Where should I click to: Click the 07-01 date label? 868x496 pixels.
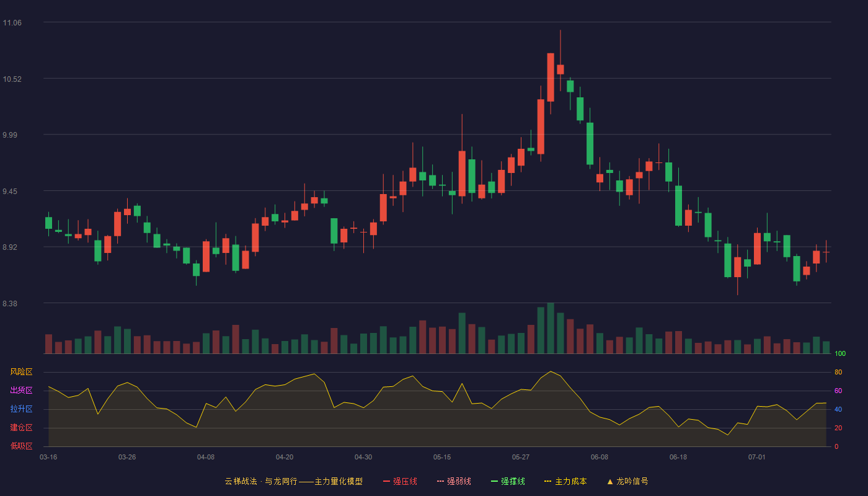click(757, 457)
